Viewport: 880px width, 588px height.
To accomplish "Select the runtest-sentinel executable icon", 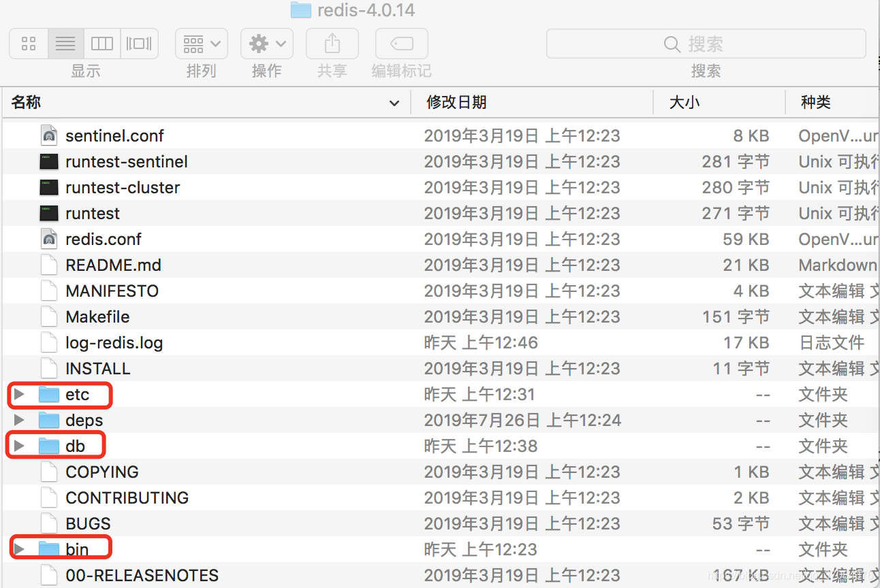I will (49, 161).
